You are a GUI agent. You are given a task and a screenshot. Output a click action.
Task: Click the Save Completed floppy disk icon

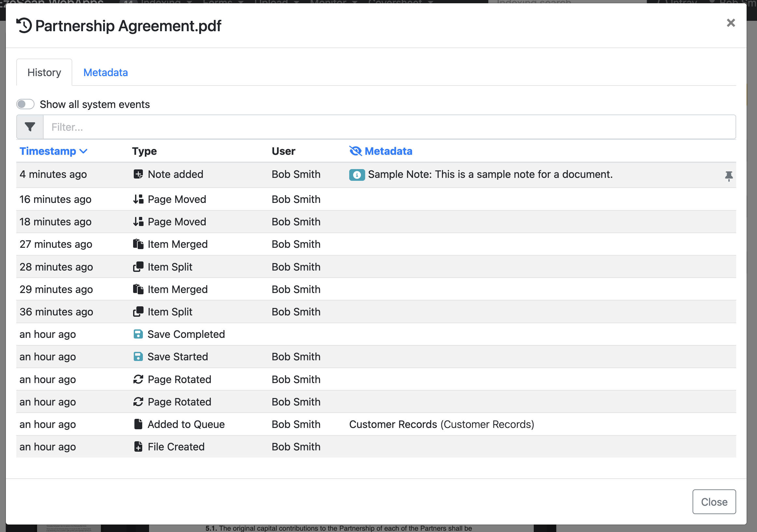pyautogui.click(x=138, y=334)
